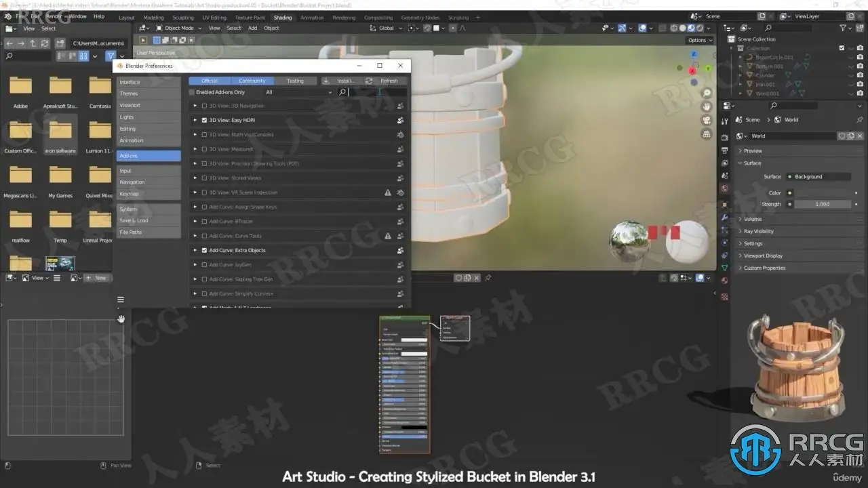Enable the 3D View: Measureit add-on checkbox
Image resolution: width=868 pixels, height=488 pixels.
point(204,149)
